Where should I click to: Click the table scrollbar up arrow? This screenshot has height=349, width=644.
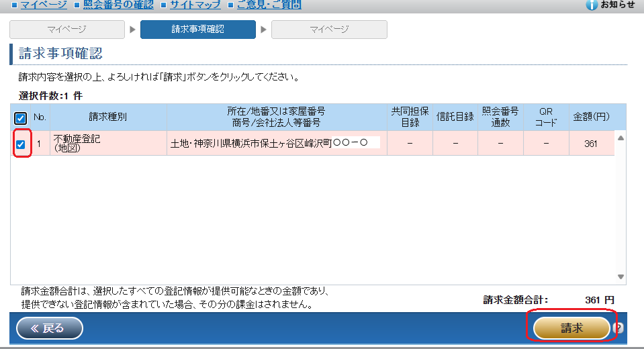pyautogui.click(x=621, y=138)
